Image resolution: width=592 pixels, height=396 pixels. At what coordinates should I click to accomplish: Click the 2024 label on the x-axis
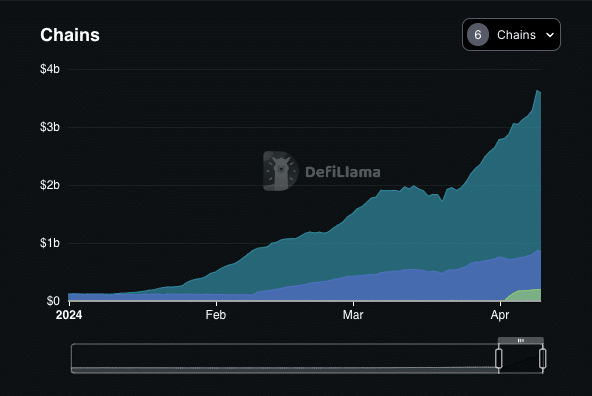tap(69, 315)
